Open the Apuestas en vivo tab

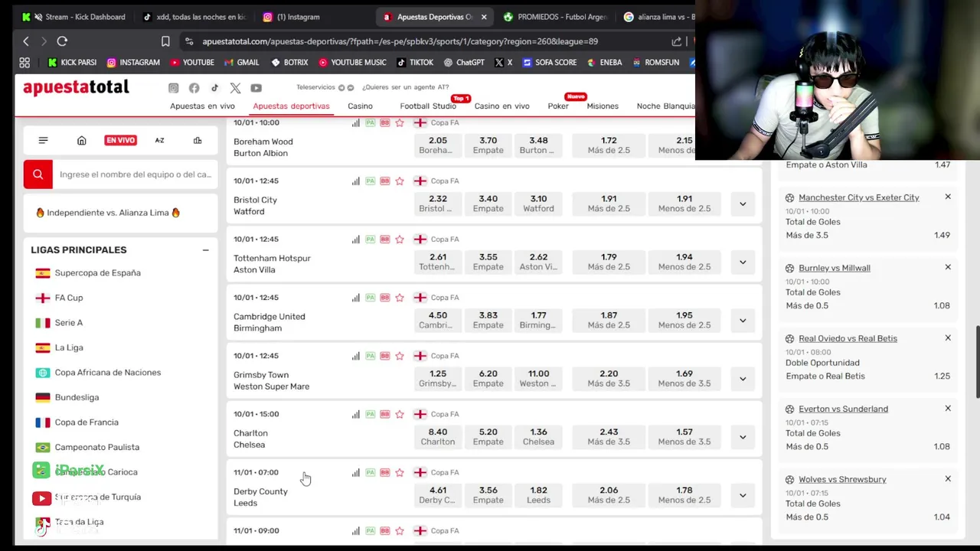coord(202,106)
